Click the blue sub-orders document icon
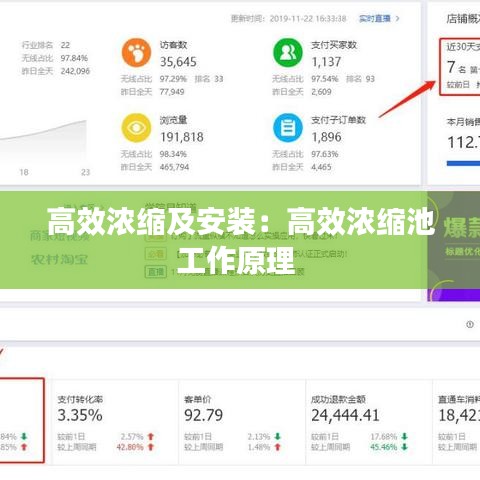Image resolution: width=480 pixels, height=480 pixels. [288, 128]
